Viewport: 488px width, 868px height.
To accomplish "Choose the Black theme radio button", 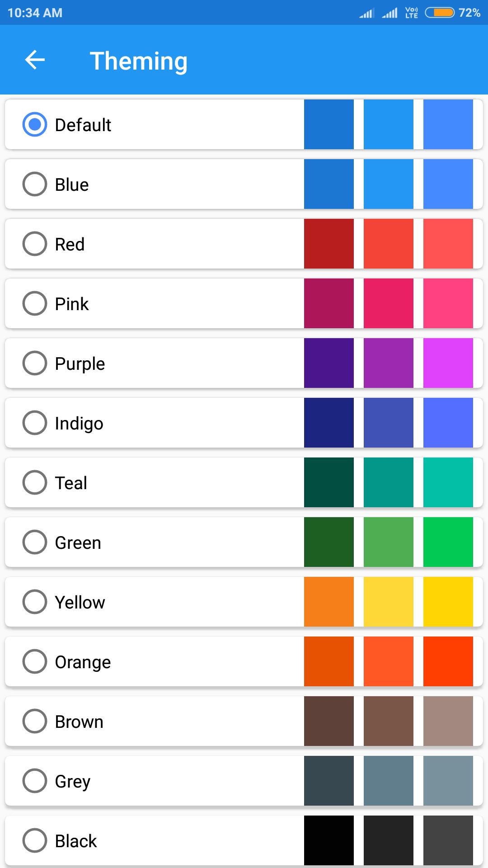I will [35, 840].
